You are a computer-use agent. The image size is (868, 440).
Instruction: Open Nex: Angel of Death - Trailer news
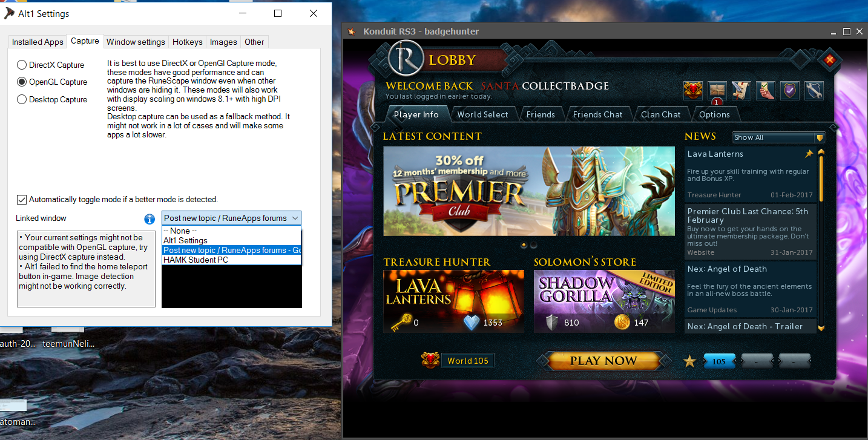tap(750, 326)
